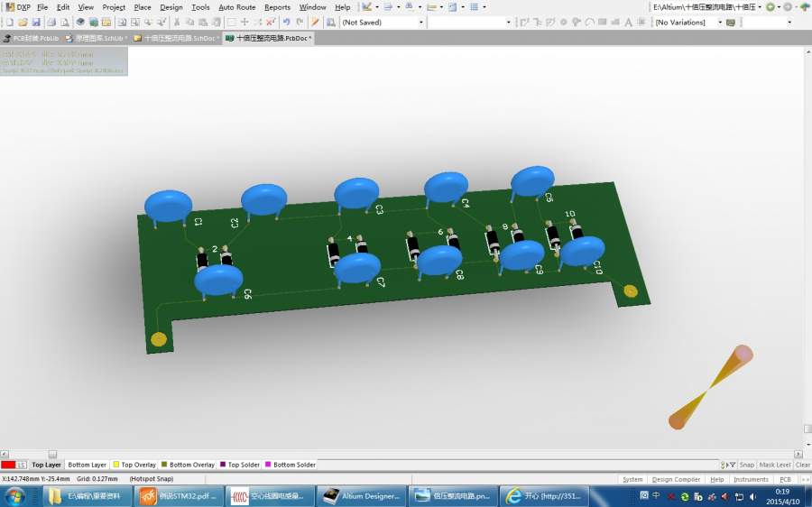Expand the E:\Altium project path dropdown
The width and height of the screenshot is (812, 507).
tap(760, 6)
